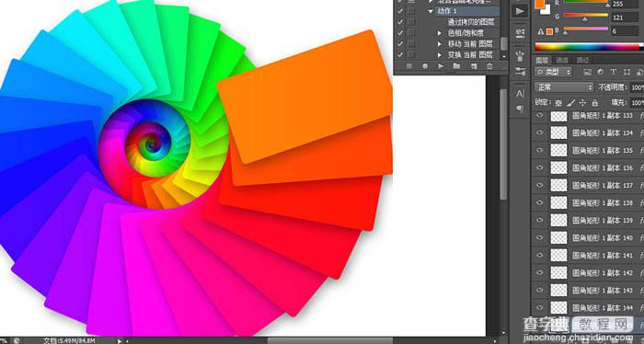The height and width of the screenshot is (344, 644).
Task: Select layer 圆角矩形 1 副本 138
Action: click(x=602, y=202)
